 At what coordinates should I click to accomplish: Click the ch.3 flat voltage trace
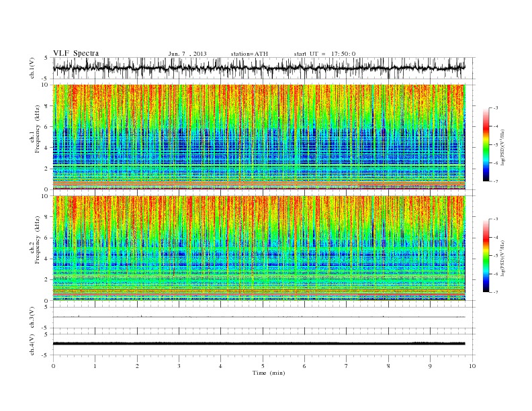(259, 317)
